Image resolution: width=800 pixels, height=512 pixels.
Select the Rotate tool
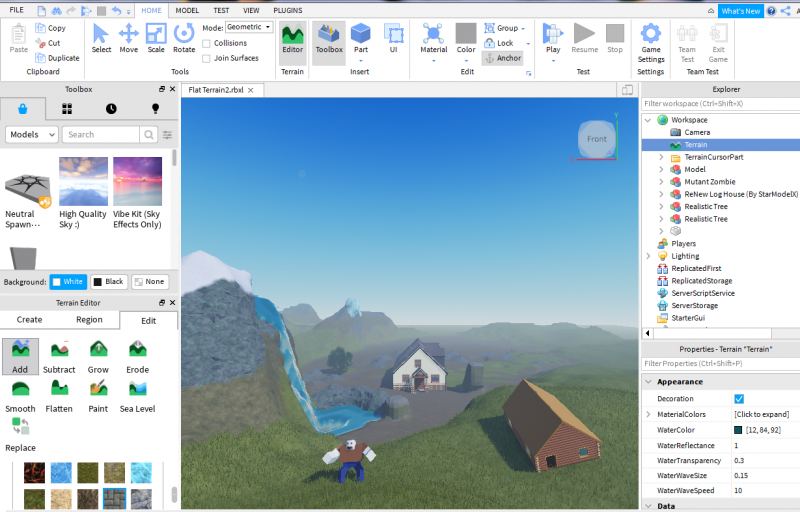[184, 36]
